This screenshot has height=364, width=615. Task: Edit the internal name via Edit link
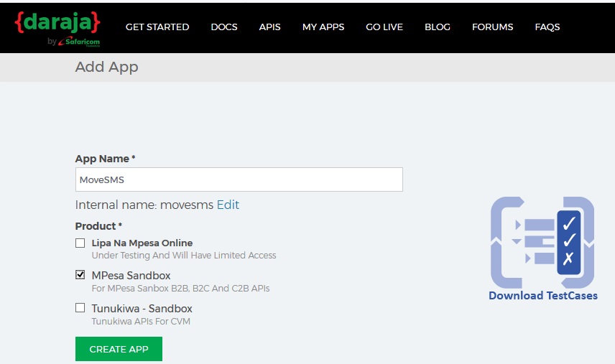point(228,205)
